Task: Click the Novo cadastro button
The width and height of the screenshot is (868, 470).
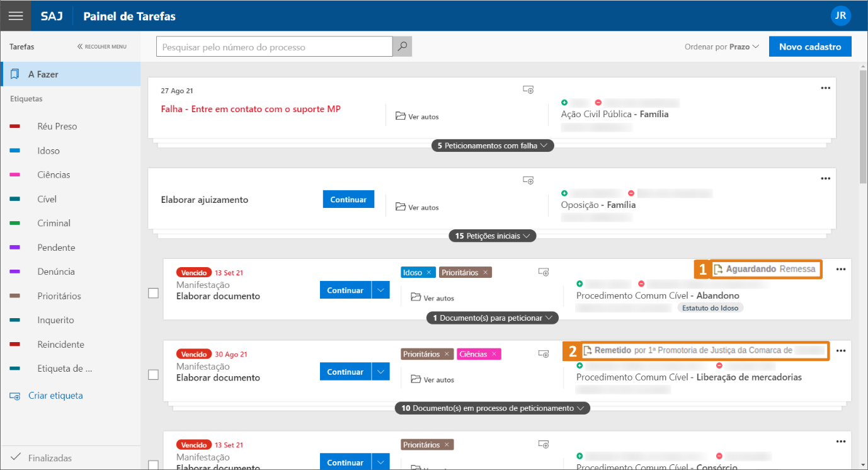Action: pos(809,47)
